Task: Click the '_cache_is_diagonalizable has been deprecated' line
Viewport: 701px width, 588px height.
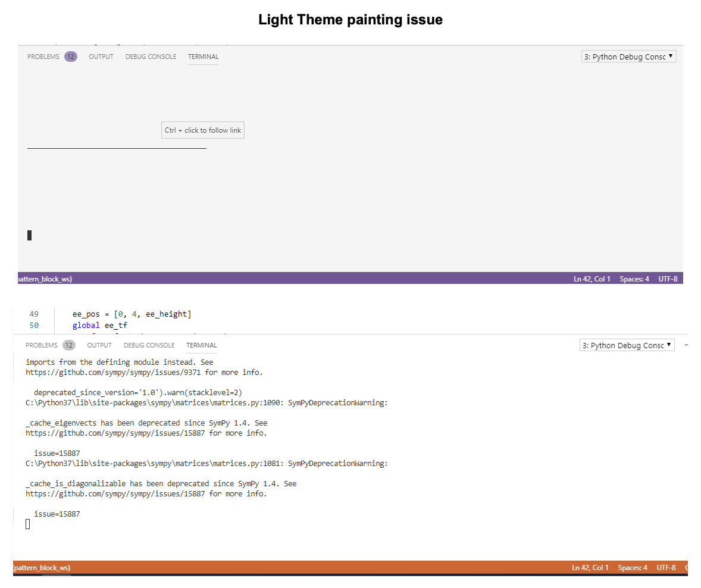Action: tap(161, 484)
